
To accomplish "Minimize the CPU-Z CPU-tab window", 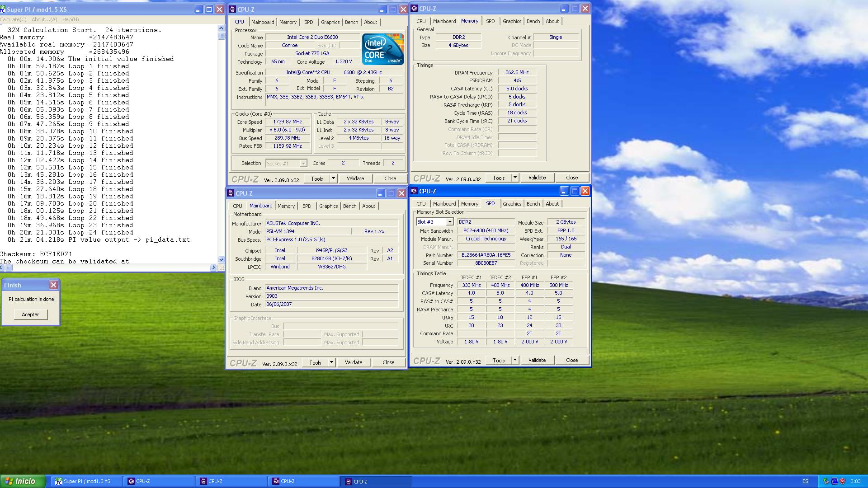I will click(x=382, y=9).
